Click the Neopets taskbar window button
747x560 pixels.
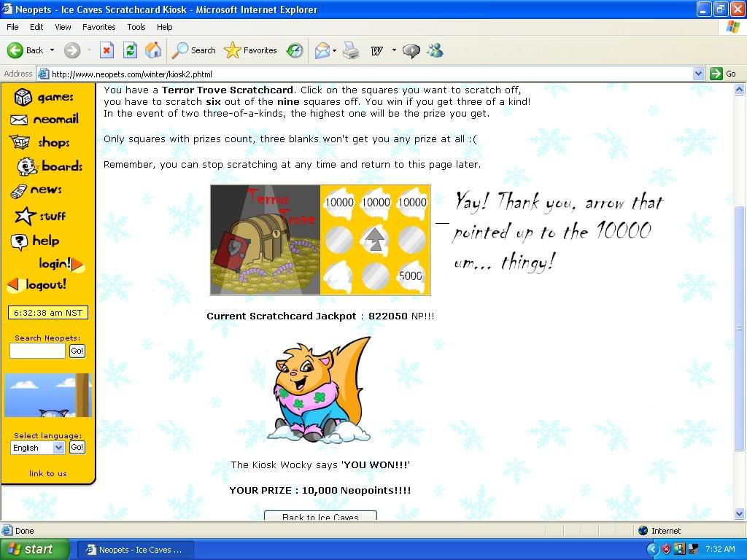tap(135, 550)
